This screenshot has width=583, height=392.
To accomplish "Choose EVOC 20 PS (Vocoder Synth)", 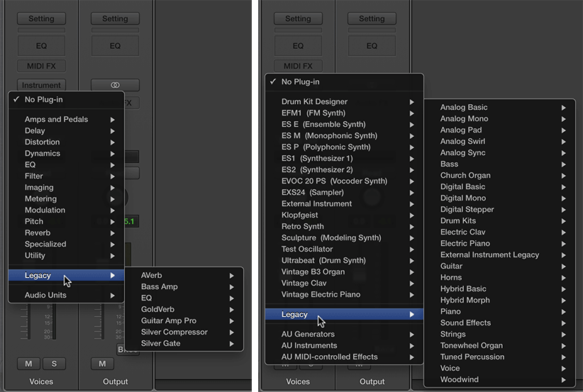I will click(344, 181).
